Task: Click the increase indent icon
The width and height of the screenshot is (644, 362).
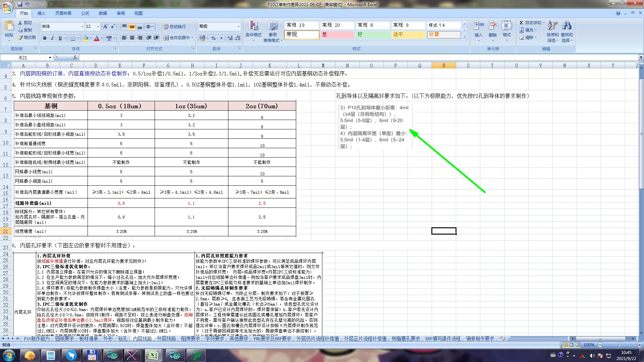Action: coord(156,38)
